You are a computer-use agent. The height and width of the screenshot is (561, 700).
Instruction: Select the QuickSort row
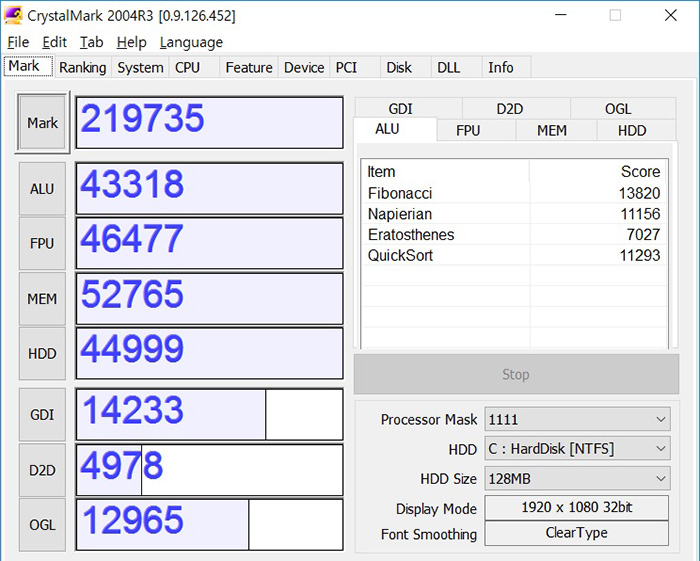click(514, 256)
